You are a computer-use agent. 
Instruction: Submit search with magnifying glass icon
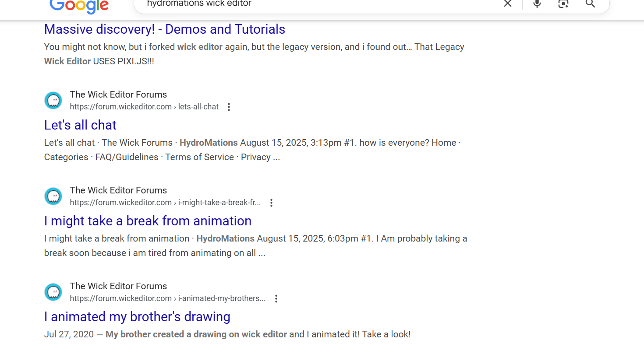pos(590,4)
